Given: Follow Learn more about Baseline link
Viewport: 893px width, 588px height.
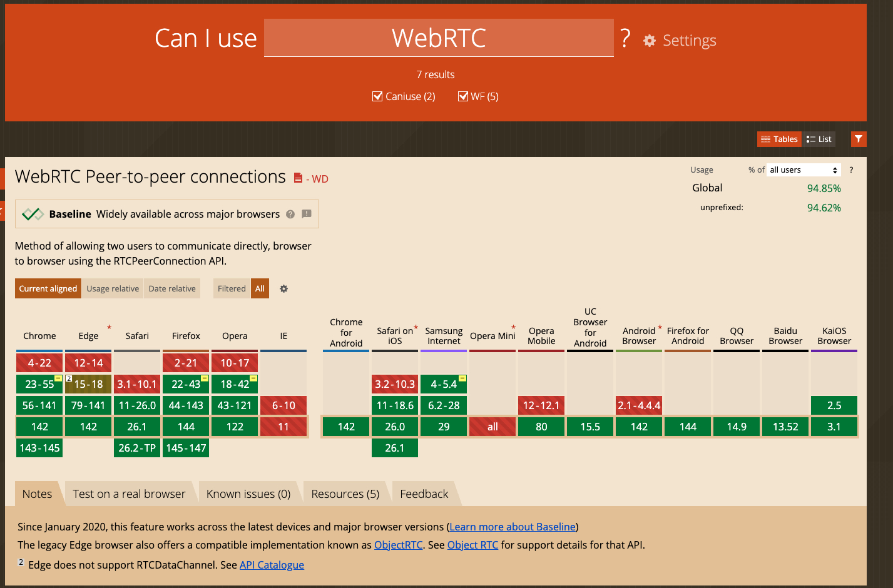Looking at the screenshot, I should pos(513,527).
